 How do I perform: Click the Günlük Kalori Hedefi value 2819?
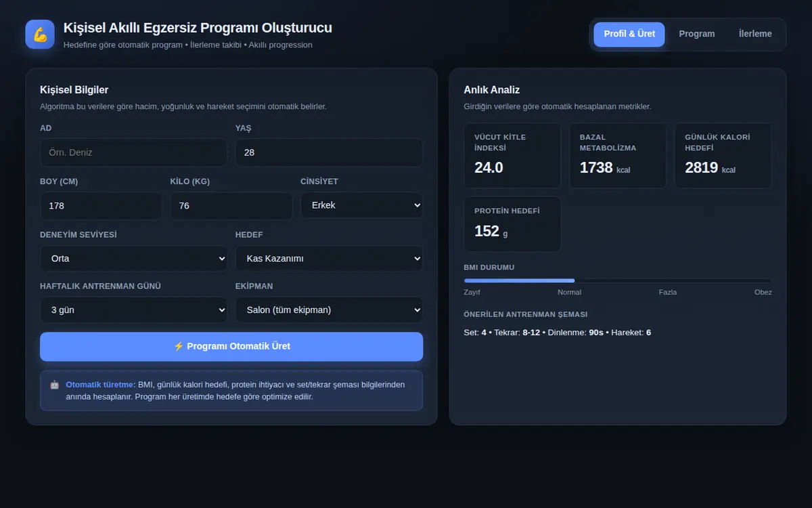[x=702, y=168]
